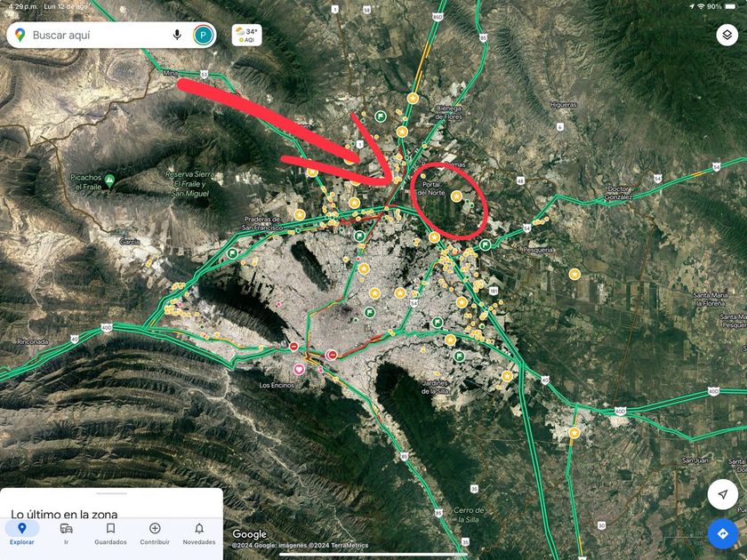747x560 pixels.
Task: Select the Portal del Norte label
Action: 431,188
